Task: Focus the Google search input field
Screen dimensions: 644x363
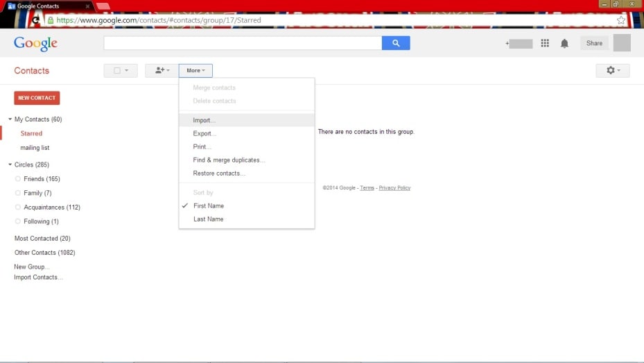Action: point(243,43)
